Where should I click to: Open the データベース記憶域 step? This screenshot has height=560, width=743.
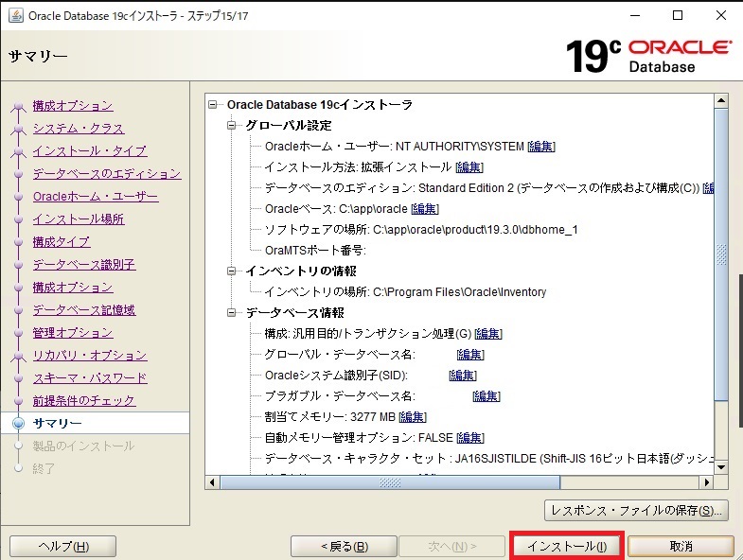click(x=84, y=310)
